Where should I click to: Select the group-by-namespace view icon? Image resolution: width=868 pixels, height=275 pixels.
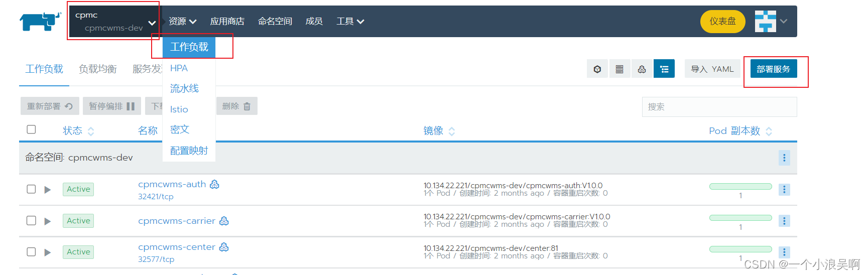(664, 69)
